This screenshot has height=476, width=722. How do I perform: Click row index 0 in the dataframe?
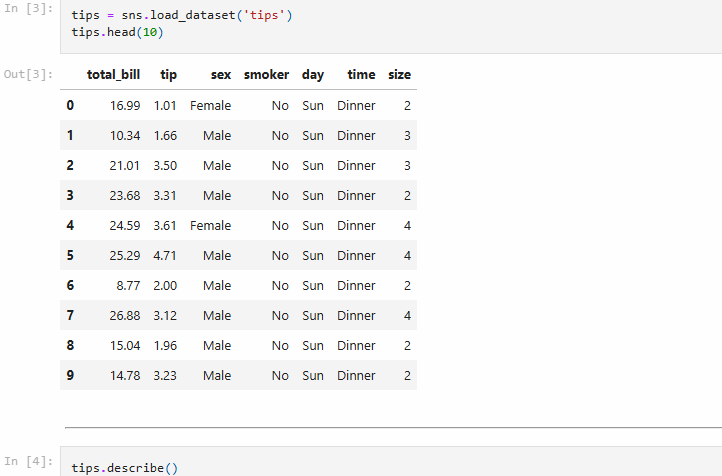pos(70,105)
